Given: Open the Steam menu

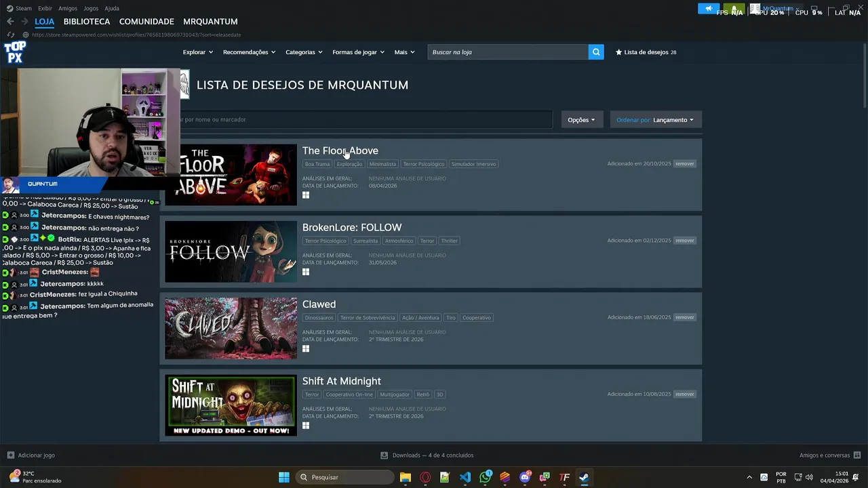Looking at the screenshot, I should pos(19,8).
